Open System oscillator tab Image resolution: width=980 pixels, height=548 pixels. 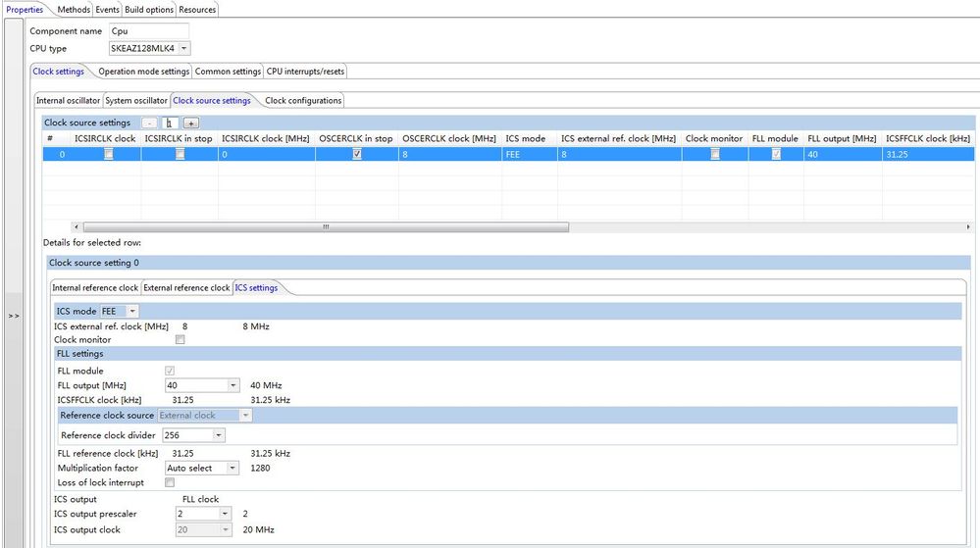[x=136, y=101]
